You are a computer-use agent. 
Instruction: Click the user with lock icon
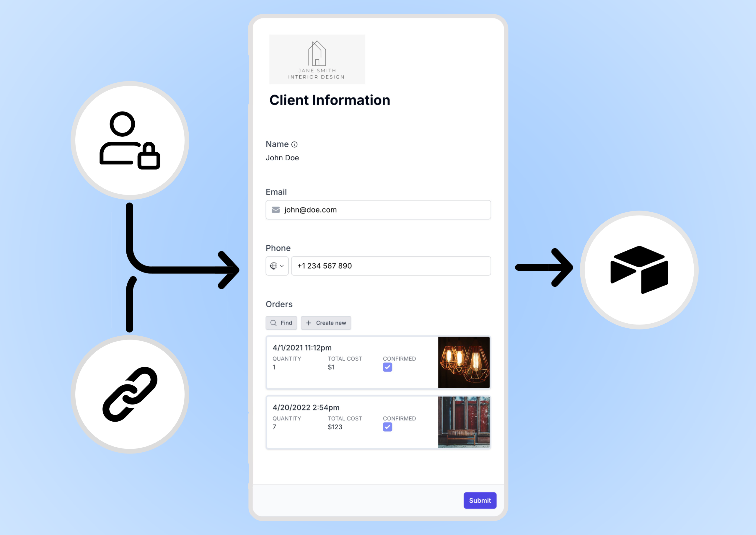(x=130, y=140)
